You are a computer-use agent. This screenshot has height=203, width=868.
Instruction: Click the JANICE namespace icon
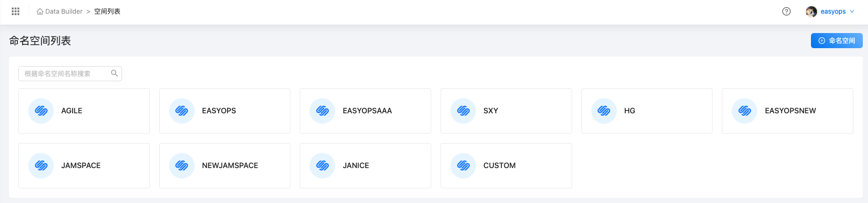pyautogui.click(x=322, y=166)
